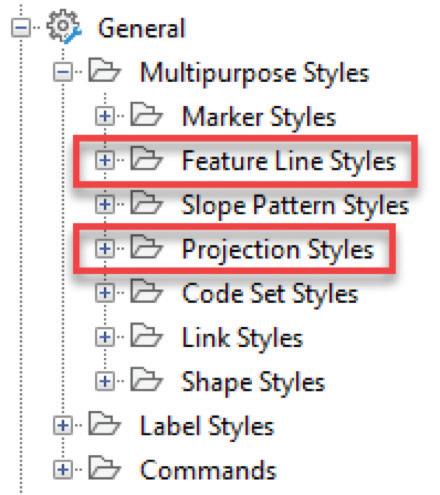
Task: Click the Code Set Styles folder icon
Action: pyautogui.click(x=146, y=291)
